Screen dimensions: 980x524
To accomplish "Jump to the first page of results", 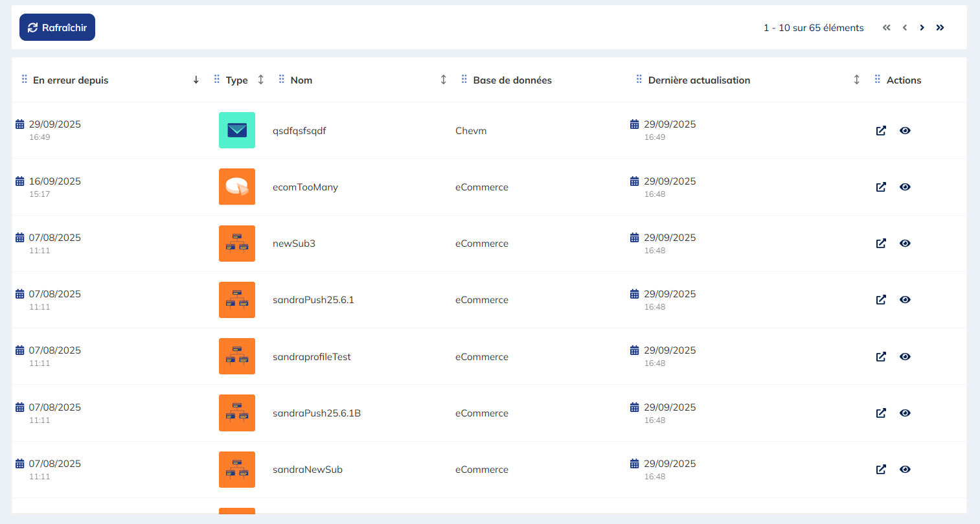I will point(887,27).
